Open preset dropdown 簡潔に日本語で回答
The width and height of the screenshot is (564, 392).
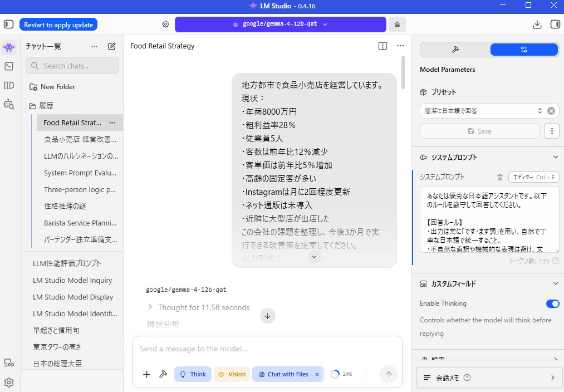[x=482, y=111]
